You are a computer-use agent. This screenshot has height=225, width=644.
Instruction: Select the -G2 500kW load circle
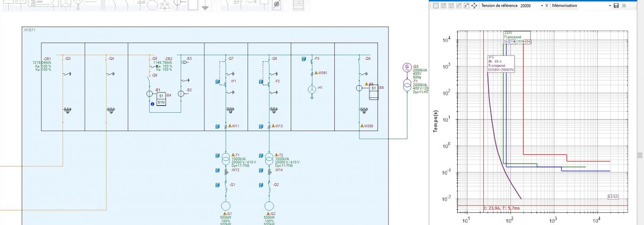tap(269, 206)
